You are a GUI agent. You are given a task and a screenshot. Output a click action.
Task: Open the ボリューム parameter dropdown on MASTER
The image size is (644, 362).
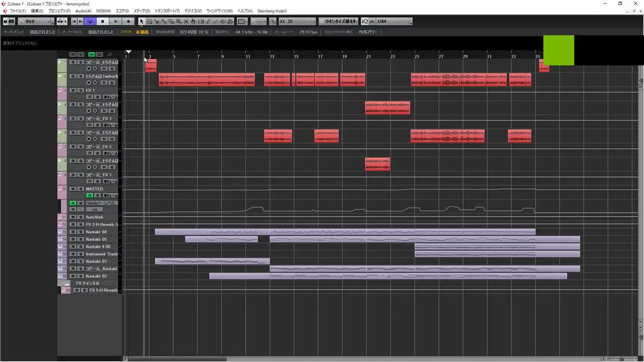[x=111, y=195]
